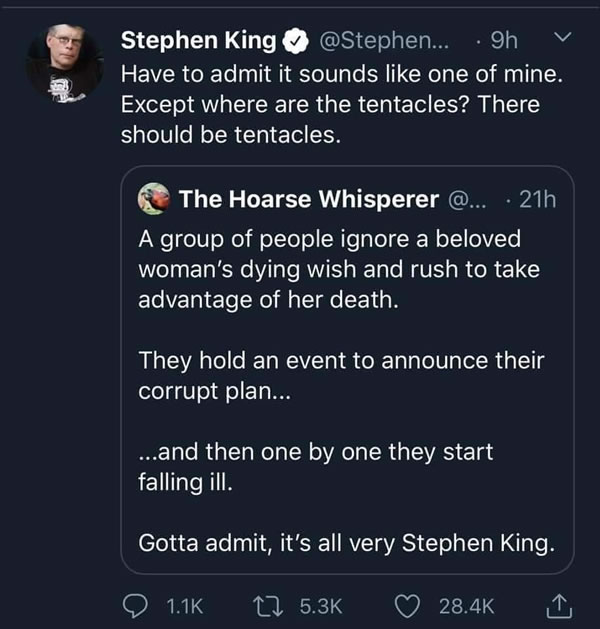Screen dimensions: 600x629
Task: Click the 21h timestamp in quoted tweet
Action: tap(533, 199)
